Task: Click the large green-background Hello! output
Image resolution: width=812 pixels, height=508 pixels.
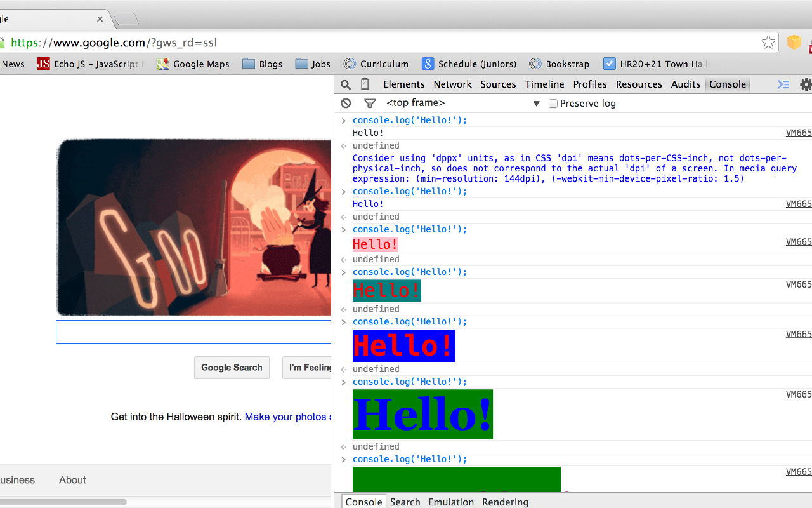Action: click(x=422, y=414)
